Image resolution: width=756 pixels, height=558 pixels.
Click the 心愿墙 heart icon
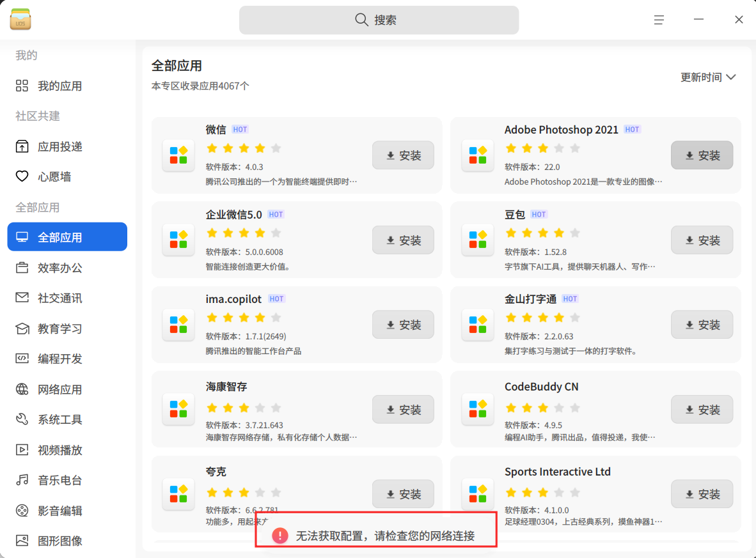point(22,176)
